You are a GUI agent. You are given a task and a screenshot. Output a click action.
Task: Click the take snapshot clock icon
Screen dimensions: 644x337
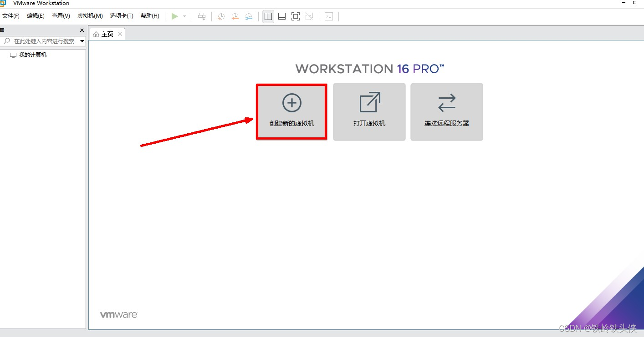point(221,16)
